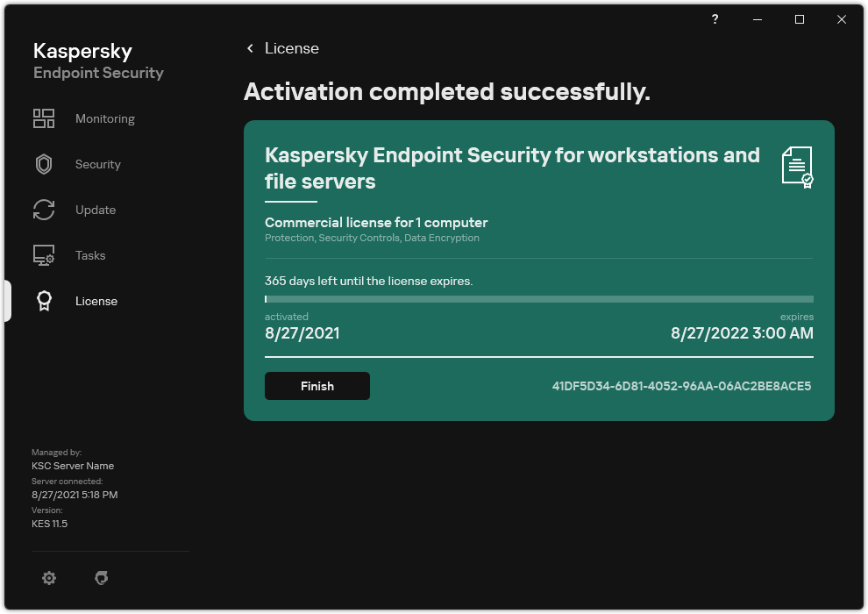868x614 pixels.
Task: Click "Activation completed successfully." heading
Action: click(447, 92)
